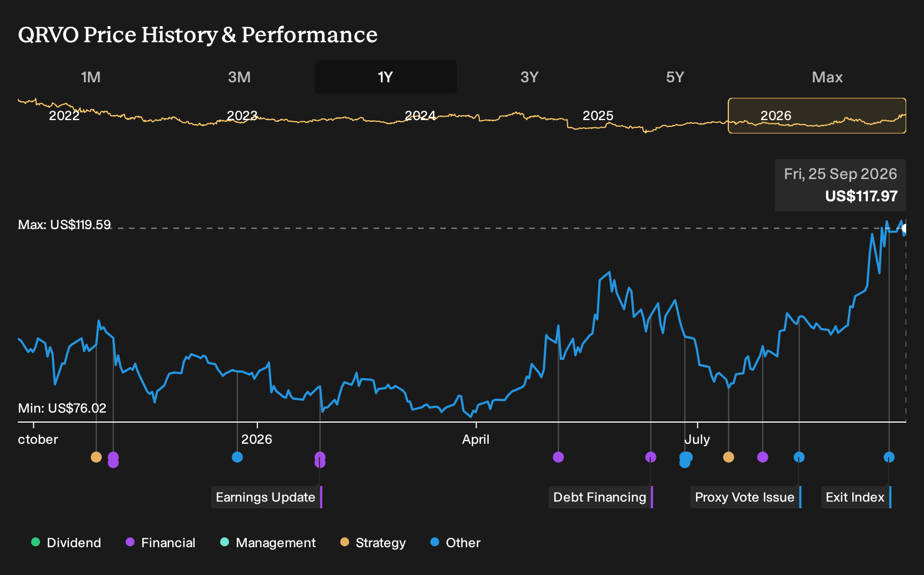Open the Proxy Vote Issue event label
The height and width of the screenshot is (575, 924).
pyautogui.click(x=746, y=497)
